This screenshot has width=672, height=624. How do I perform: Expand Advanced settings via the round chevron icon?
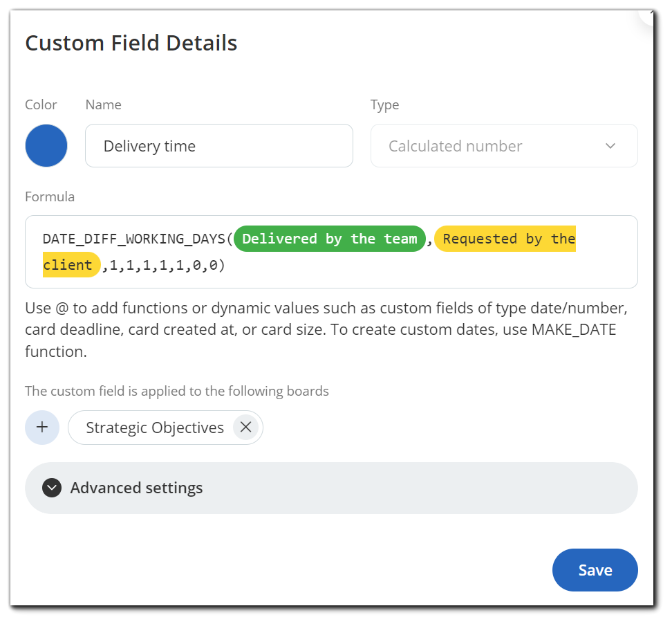52,488
